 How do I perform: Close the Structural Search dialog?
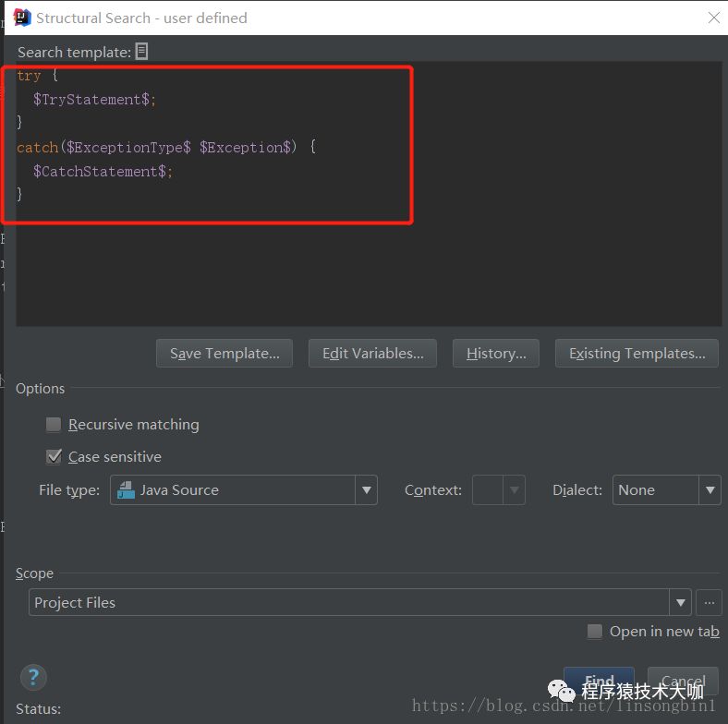[x=713, y=18]
